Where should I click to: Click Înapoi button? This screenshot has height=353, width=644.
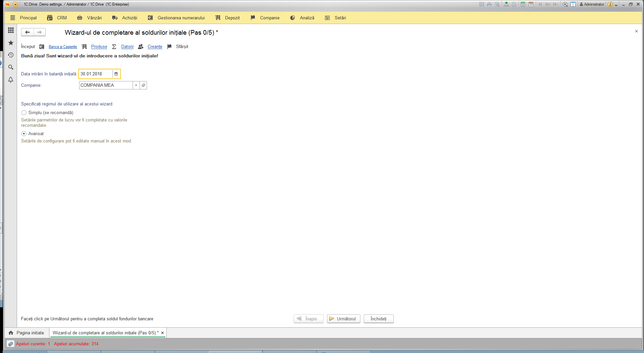(x=308, y=319)
